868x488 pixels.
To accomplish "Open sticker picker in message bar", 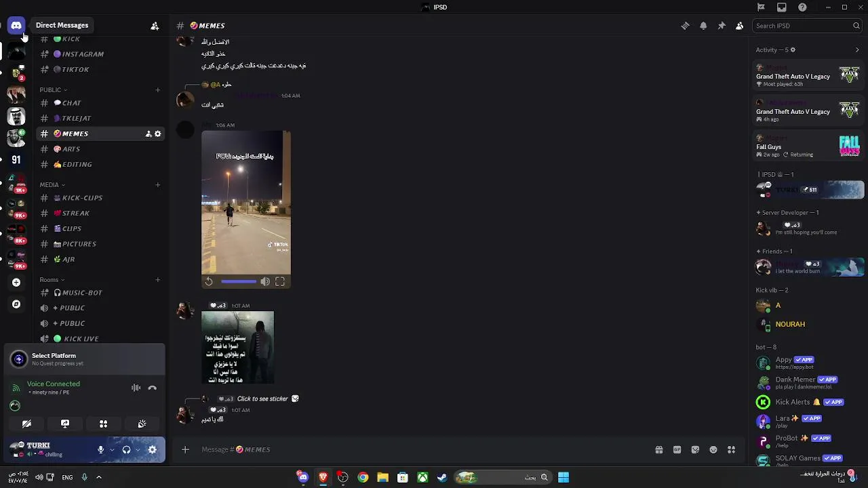I will (x=695, y=449).
